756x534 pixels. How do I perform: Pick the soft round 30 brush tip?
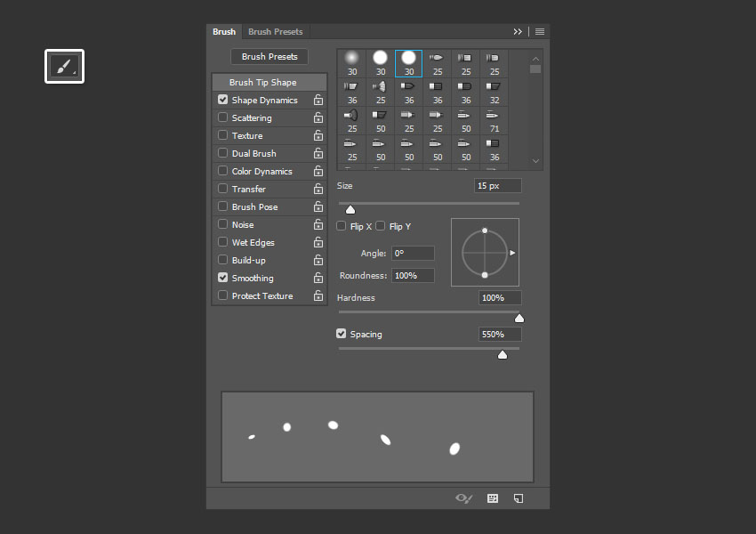click(x=352, y=63)
